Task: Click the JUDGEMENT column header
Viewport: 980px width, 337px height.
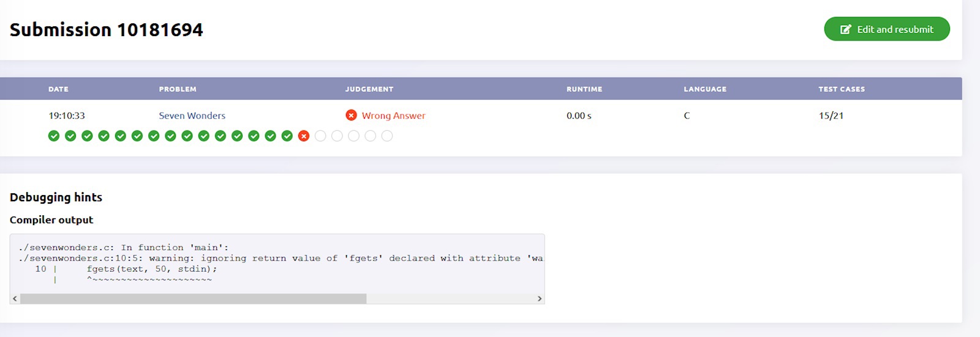Action: [x=369, y=89]
